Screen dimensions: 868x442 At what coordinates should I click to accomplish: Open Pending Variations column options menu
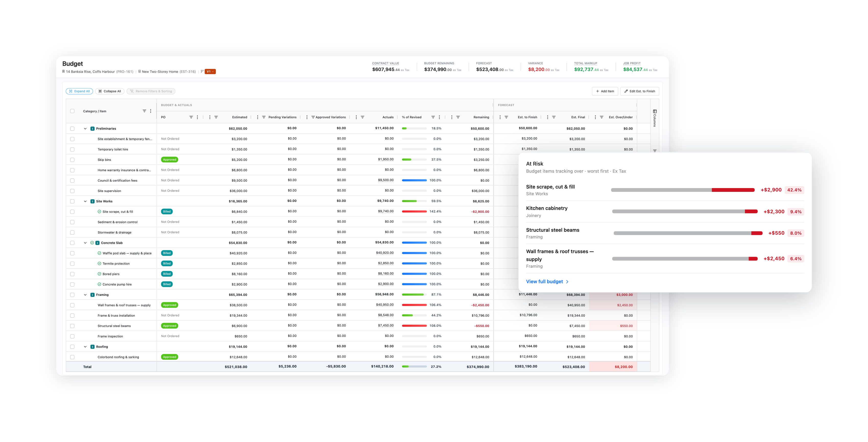(257, 117)
